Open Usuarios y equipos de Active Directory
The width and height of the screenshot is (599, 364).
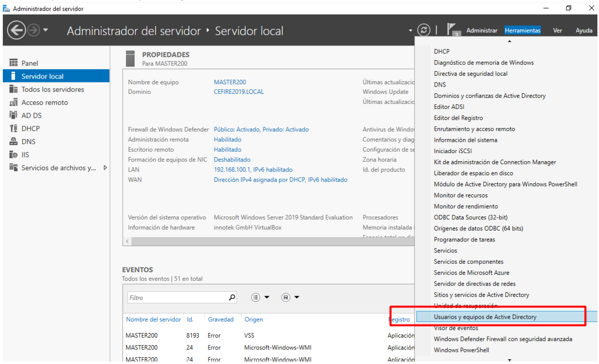point(485,317)
